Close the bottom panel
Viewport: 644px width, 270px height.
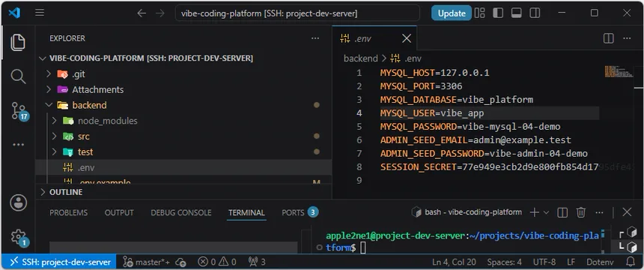coord(627,212)
